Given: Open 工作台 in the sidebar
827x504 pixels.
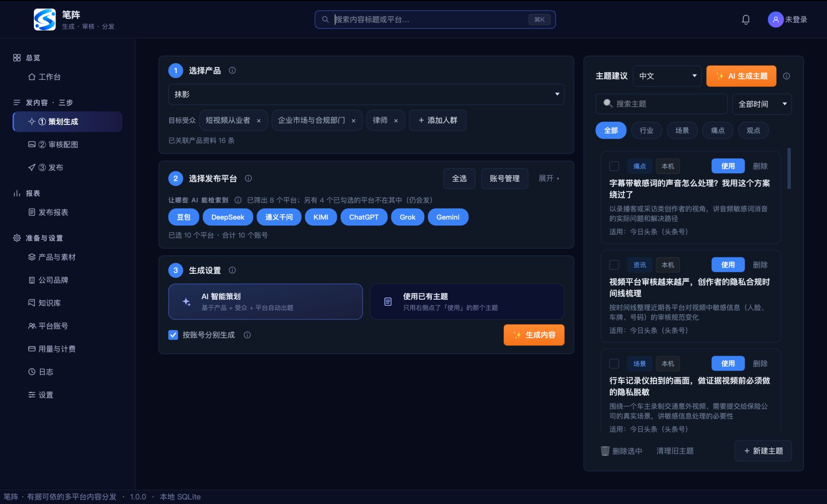Looking at the screenshot, I should tap(67, 77).
